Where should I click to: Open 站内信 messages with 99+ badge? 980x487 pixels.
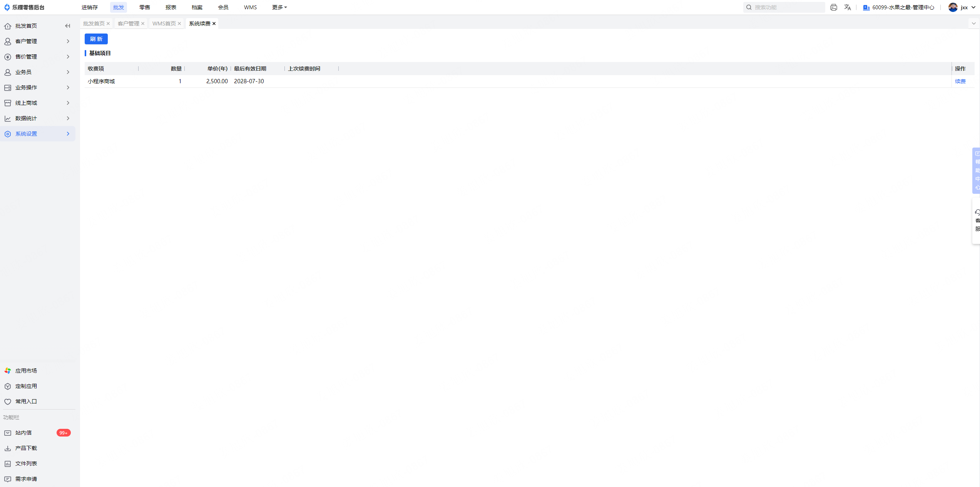click(x=23, y=433)
